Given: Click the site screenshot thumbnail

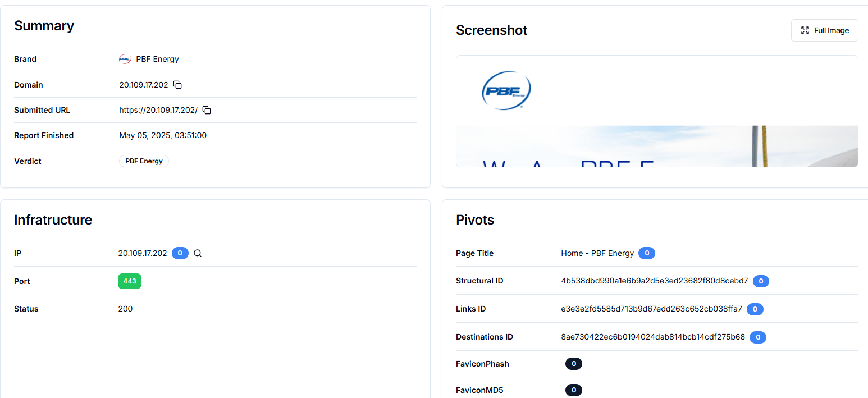Looking at the screenshot, I should (x=657, y=111).
